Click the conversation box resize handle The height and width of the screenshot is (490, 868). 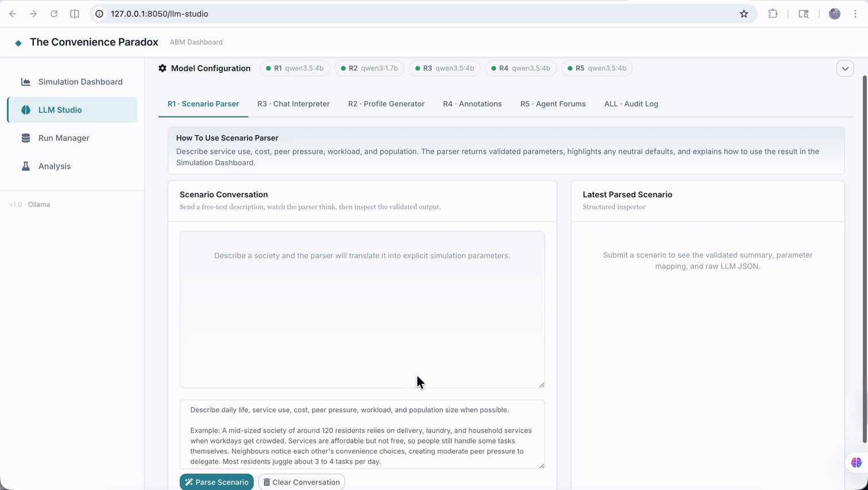pyautogui.click(x=541, y=384)
